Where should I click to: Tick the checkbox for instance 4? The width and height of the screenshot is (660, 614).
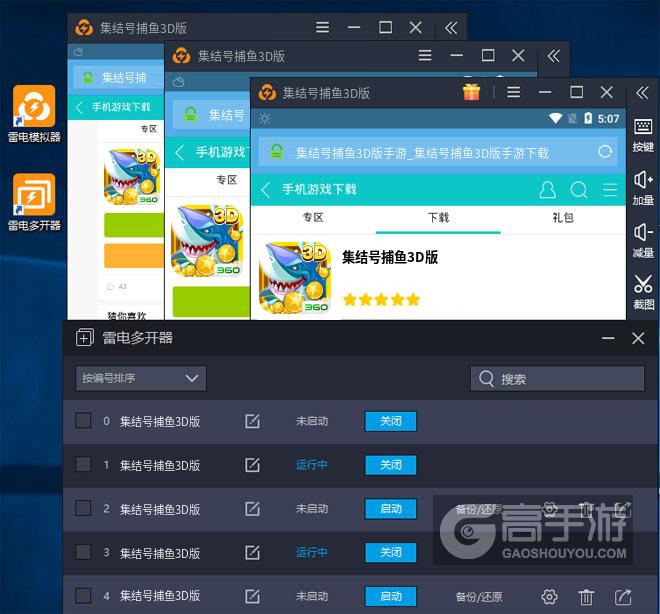coord(83,595)
